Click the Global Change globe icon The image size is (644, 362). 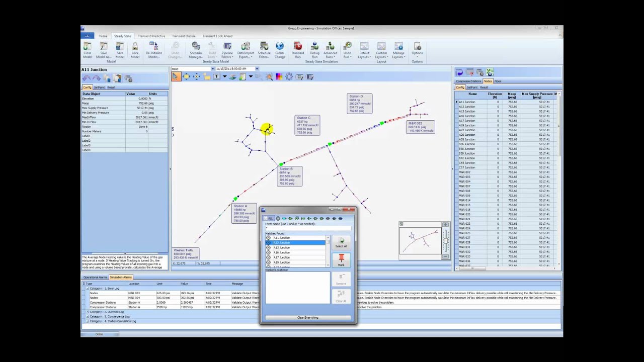click(x=280, y=47)
